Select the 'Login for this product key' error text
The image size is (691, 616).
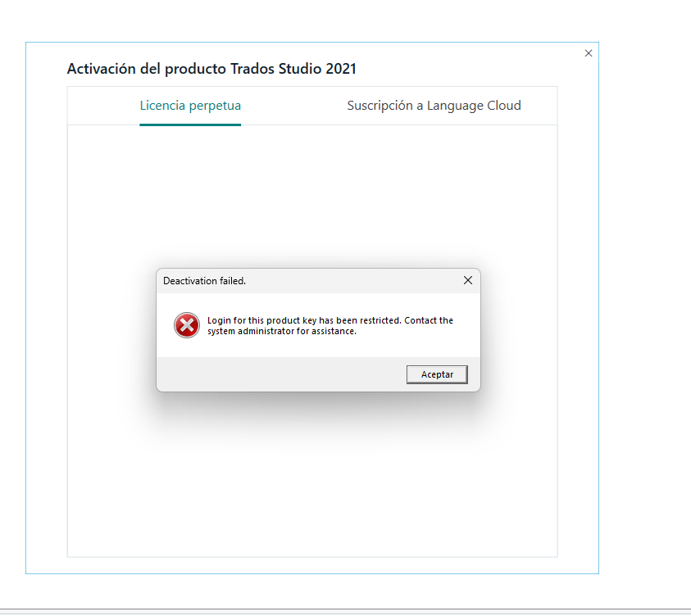click(330, 326)
